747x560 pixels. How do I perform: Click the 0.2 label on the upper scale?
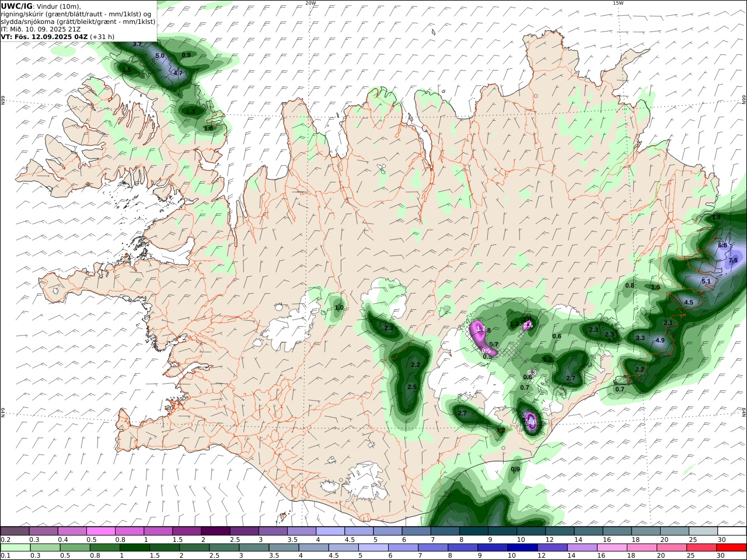pos(5,540)
